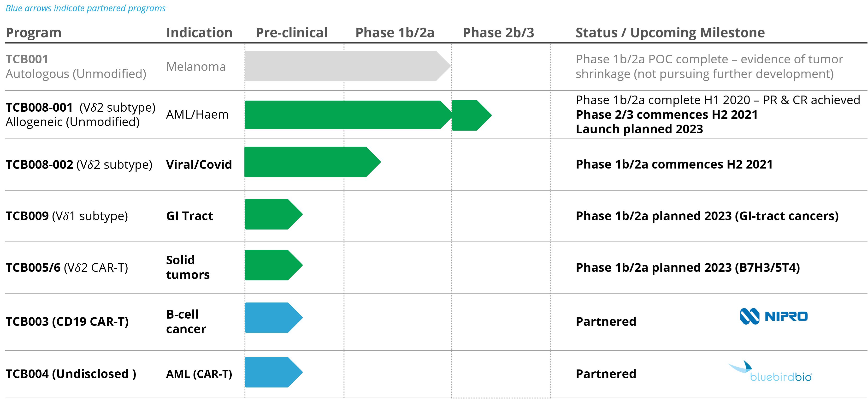Click the NIPRO partner logo
This screenshot has width=868, height=399.
pos(774,316)
